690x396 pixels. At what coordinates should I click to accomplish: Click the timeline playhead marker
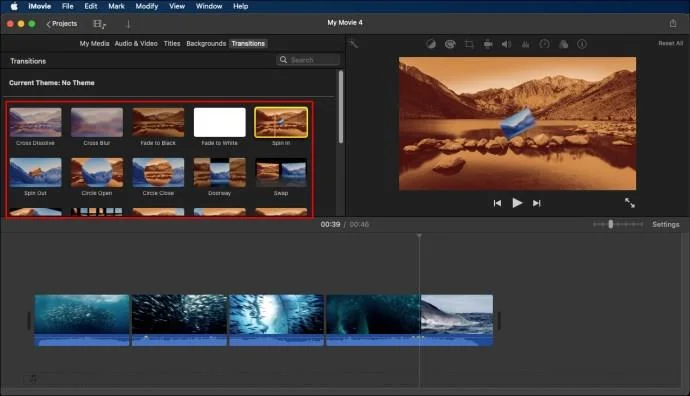419,236
